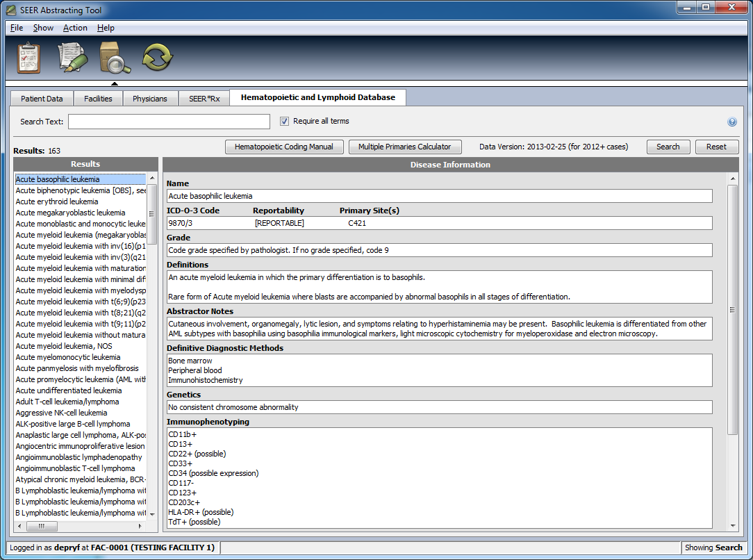The image size is (753, 560).
Task: Switch to the Patient Data tab
Action: (x=42, y=99)
